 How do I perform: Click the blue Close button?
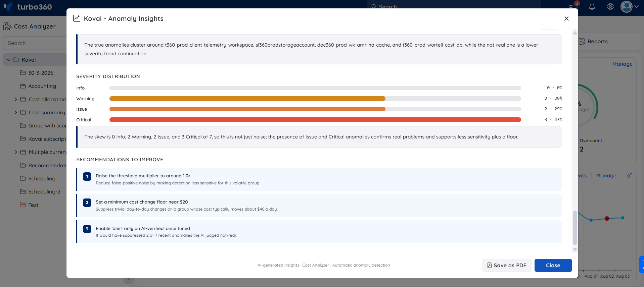pos(553,265)
